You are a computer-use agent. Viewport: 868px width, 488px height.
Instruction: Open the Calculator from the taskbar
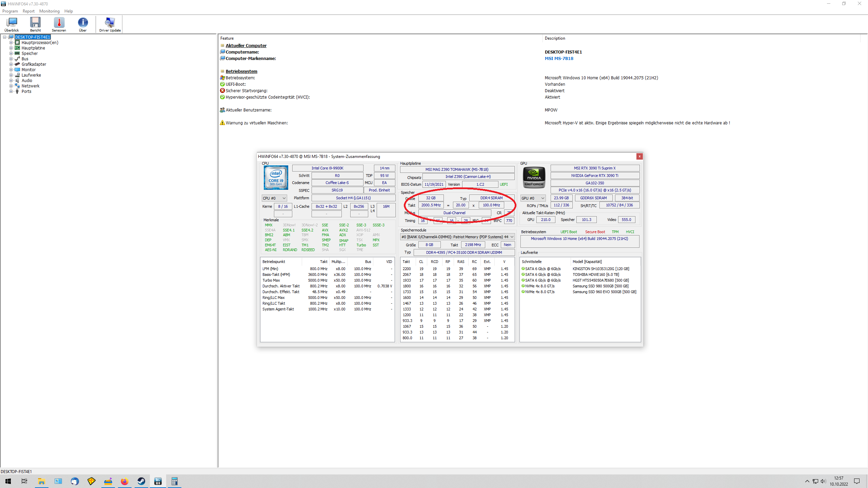[x=175, y=481]
